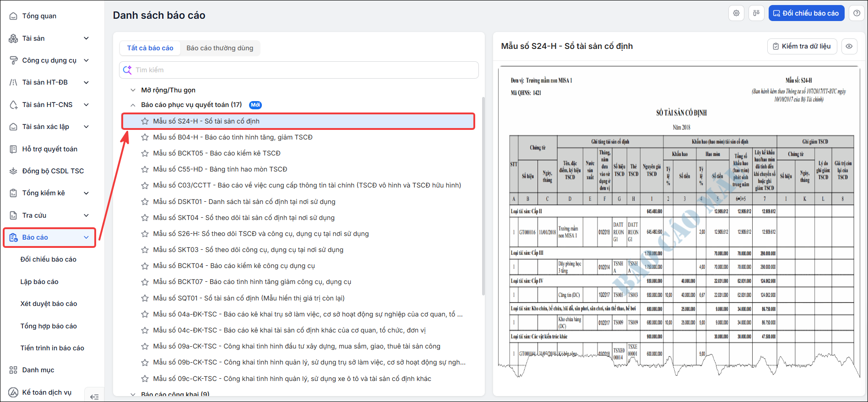Star report Mẫu số S24-H as favorite
The width and height of the screenshot is (868, 402).
145,121
